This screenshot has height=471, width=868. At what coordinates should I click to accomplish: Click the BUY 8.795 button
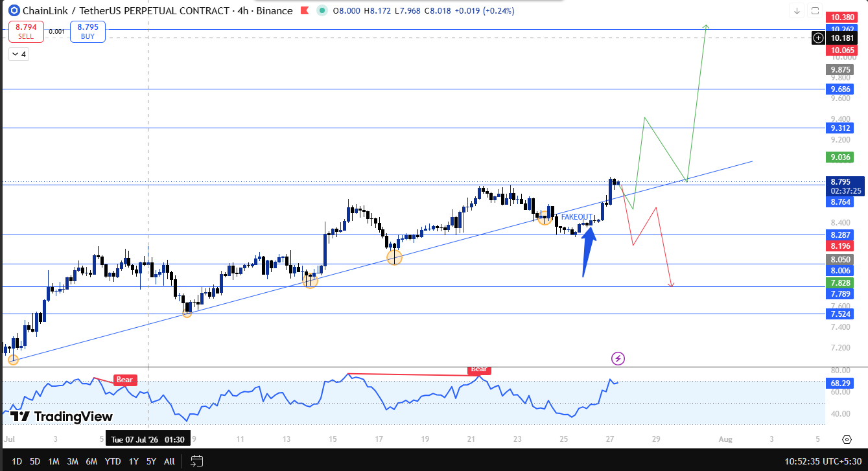point(88,31)
